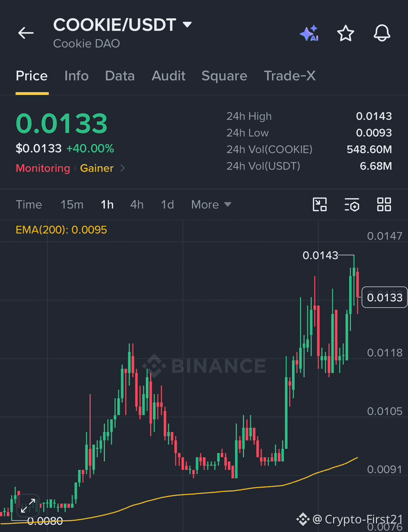Screen dimensions: 408x532
Task: Open the Trade-X tab
Action: click(290, 75)
